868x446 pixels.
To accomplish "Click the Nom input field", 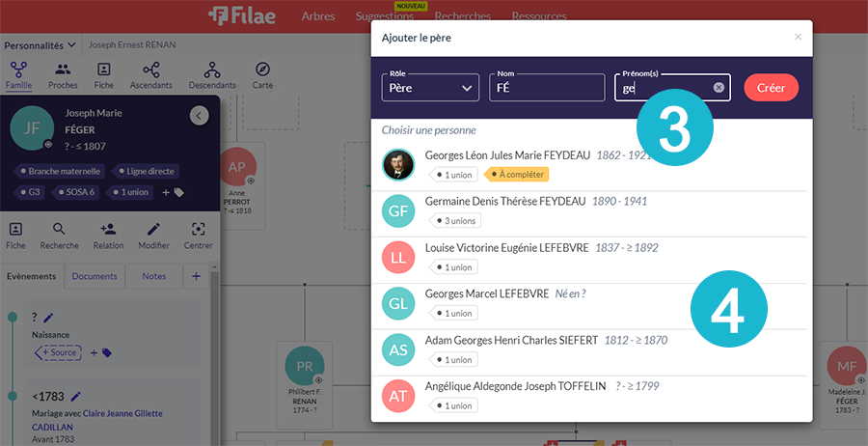I will [547, 88].
